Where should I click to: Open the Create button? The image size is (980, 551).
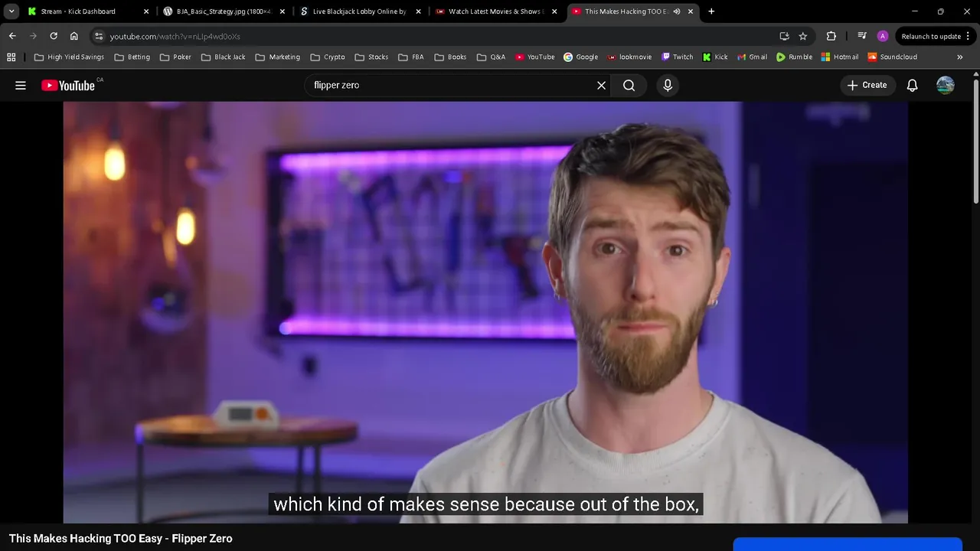tap(867, 85)
